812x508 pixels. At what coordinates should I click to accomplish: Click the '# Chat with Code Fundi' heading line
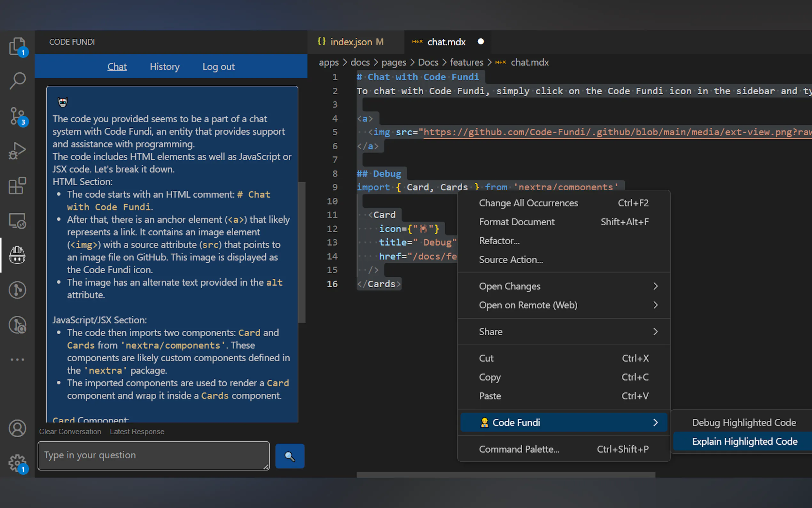point(418,77)
